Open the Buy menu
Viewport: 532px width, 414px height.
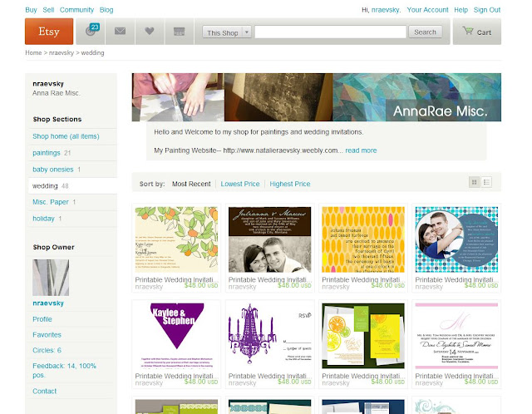pos(31,10)
